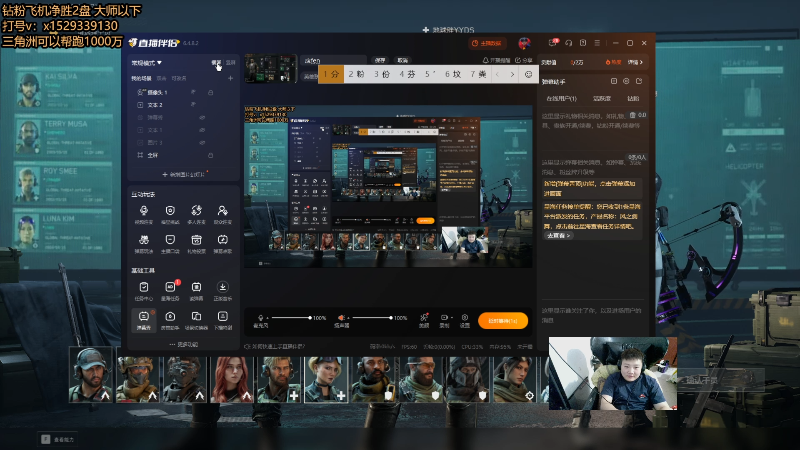
Task: Open the 常规模式 mode dropdown
Action: click(x=146, y=63)
